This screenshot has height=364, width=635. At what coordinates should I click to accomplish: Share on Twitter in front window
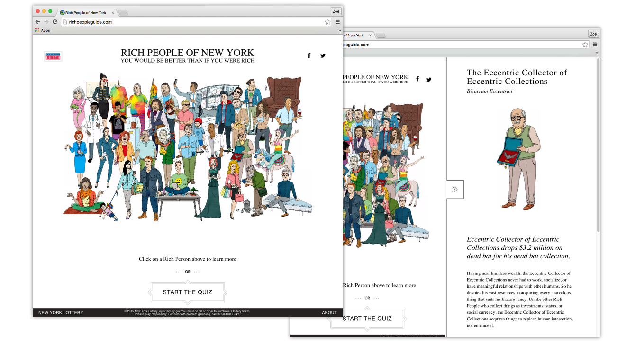point(323,55)
